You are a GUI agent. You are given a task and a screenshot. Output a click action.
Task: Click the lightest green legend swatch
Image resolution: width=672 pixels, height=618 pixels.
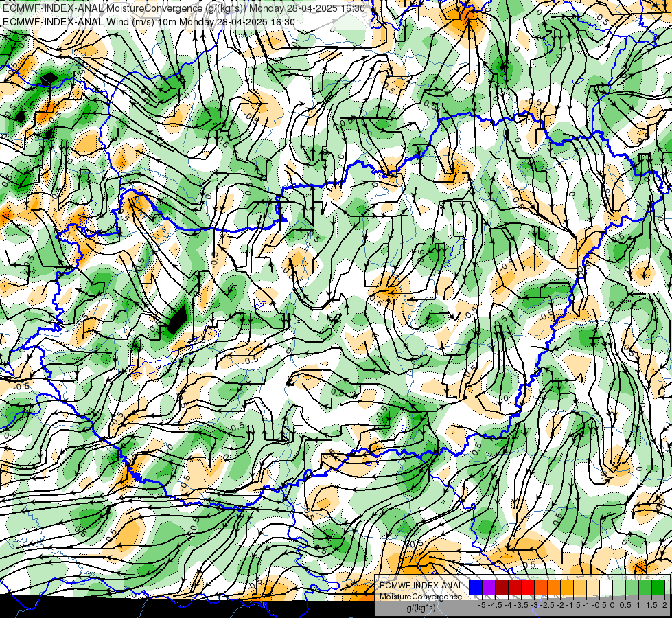619,588
